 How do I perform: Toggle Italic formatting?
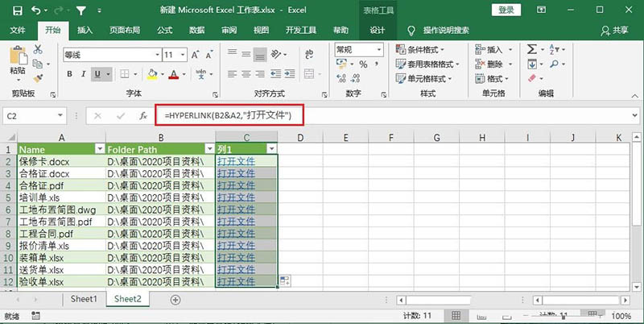pyautogui.click(x=85, y=74)
